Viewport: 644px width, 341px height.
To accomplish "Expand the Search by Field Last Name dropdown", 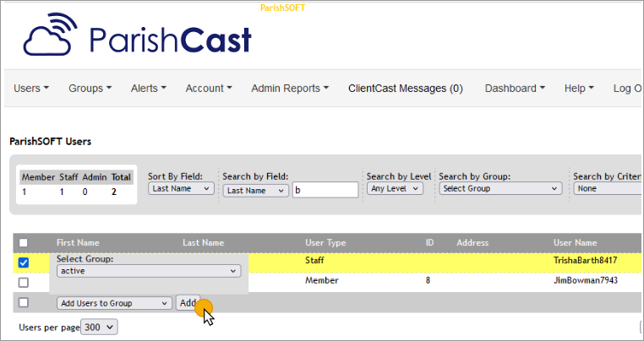I will click(255, 191).
